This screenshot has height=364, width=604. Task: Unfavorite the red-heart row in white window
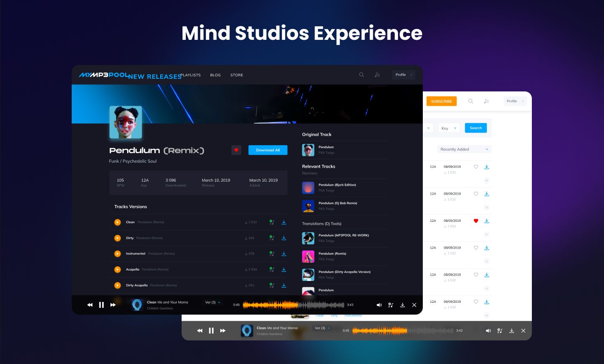click(476, 221)
